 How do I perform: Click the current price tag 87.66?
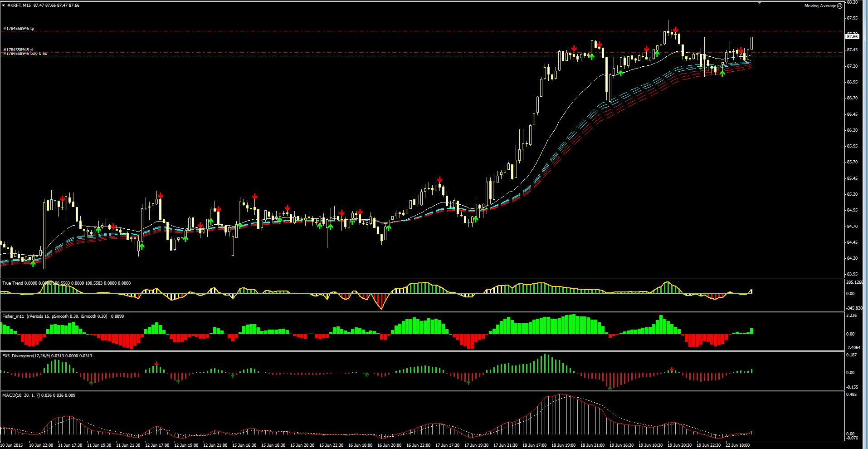tap(853, 37)
